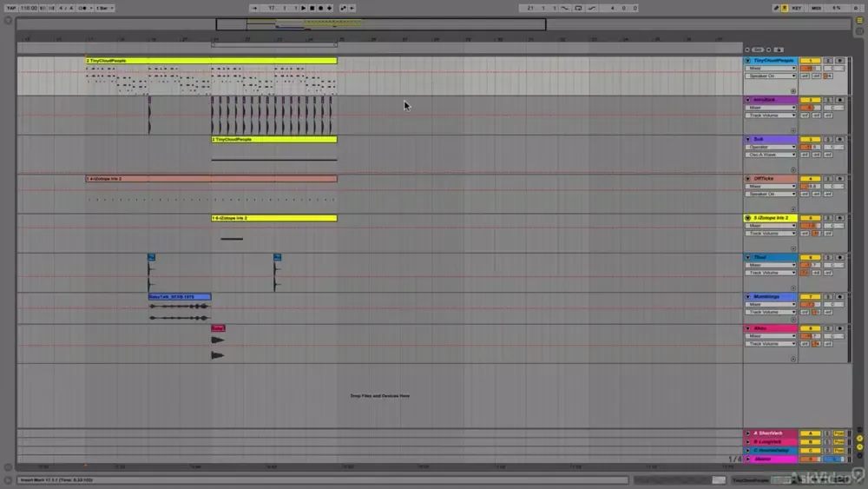Click the IntroKick track volume field
868x489 pixels.
coord(811,108)
